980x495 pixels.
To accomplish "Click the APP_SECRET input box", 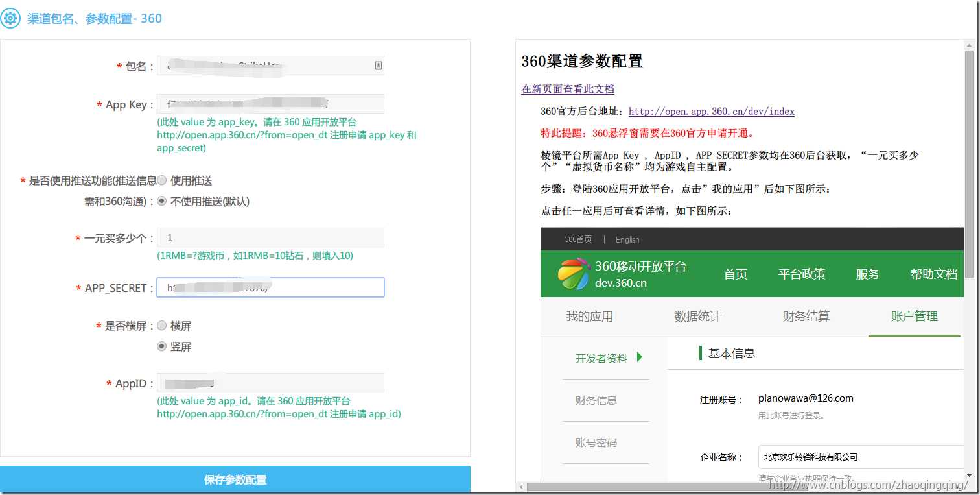I will point(270,287).
